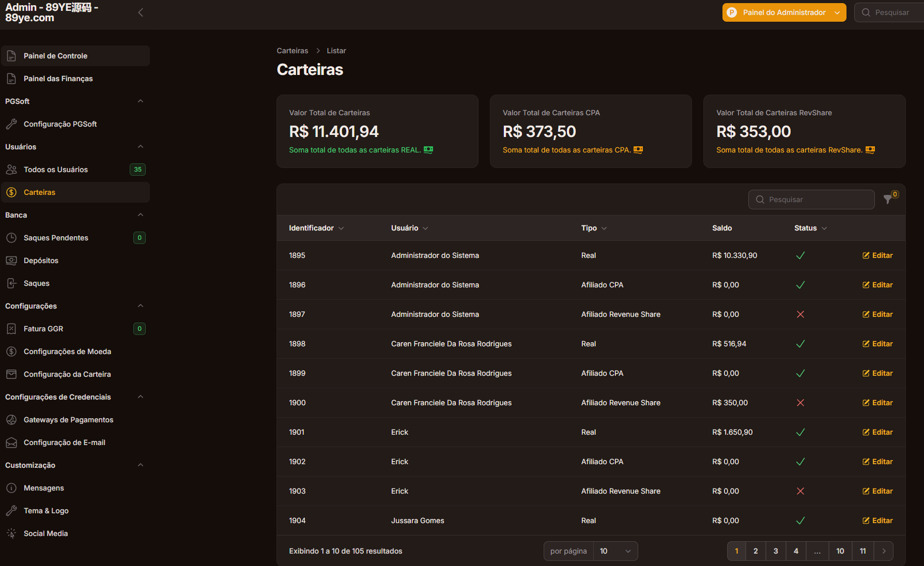The image size is (924, 566).
Task: Open Todos os Usuários menu item
Action: point(56,170)
